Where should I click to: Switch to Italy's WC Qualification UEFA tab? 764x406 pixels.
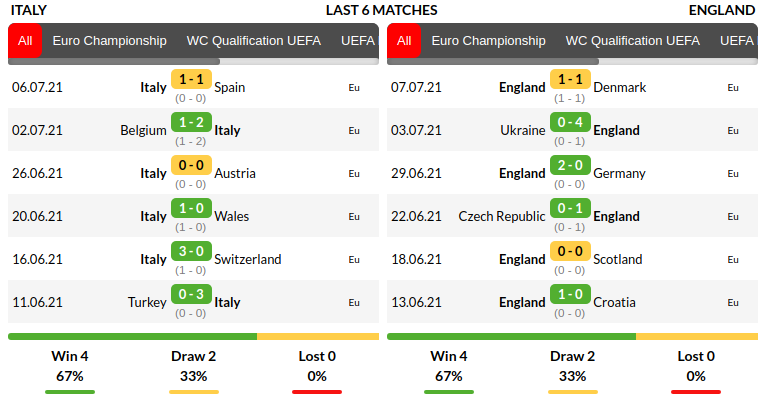point(253,41)
